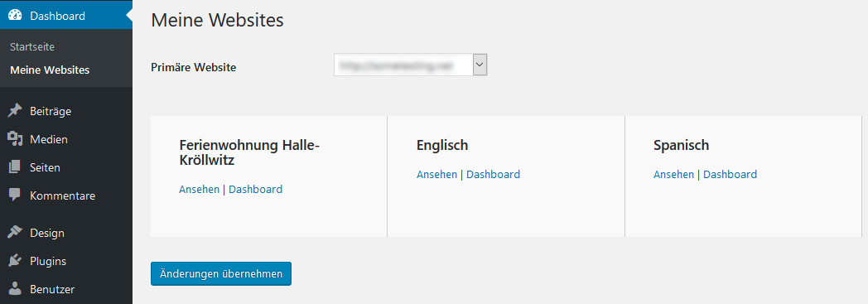Click Ansehen under Spanisch site
Viewport: 868px width, 304px height.
tap(673, 175)
